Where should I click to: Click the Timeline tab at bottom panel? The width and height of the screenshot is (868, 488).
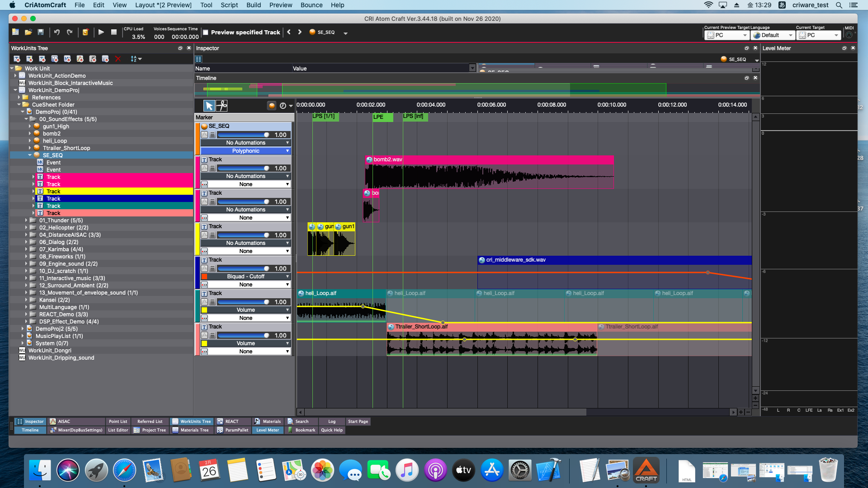(29, 430)
